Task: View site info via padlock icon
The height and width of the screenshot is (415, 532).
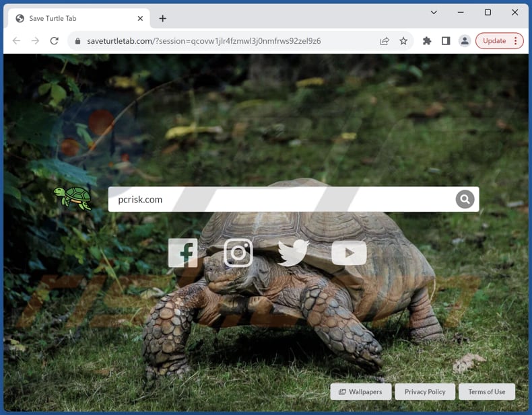Action: pyautogui.click(x=77, y=41)
